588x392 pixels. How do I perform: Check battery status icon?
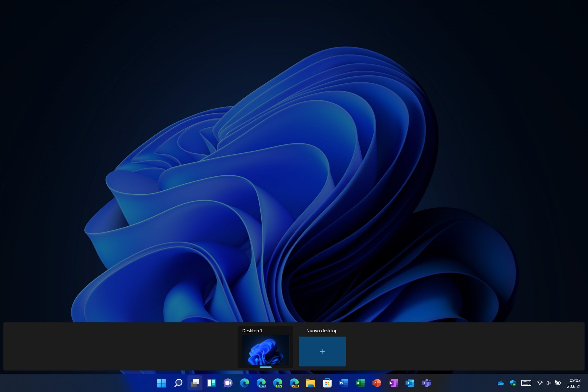pos(558,383)
